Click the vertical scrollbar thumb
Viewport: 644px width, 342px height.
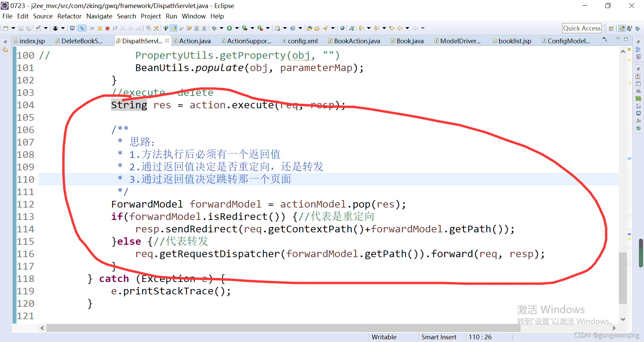pyautogui.click(x=623, y=278)
